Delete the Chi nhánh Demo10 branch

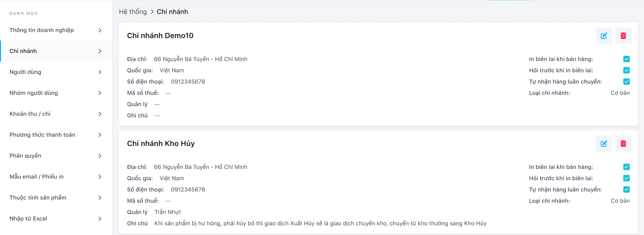coord(623,36)
